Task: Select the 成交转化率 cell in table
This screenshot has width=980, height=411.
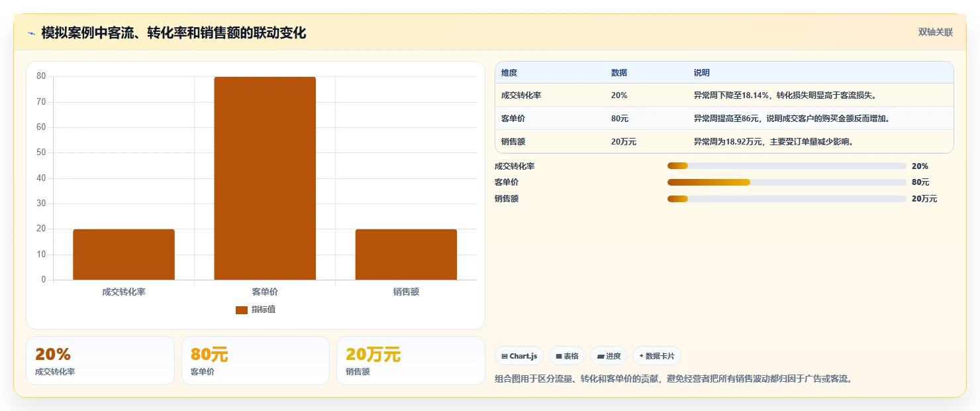Action: [521, 95]
